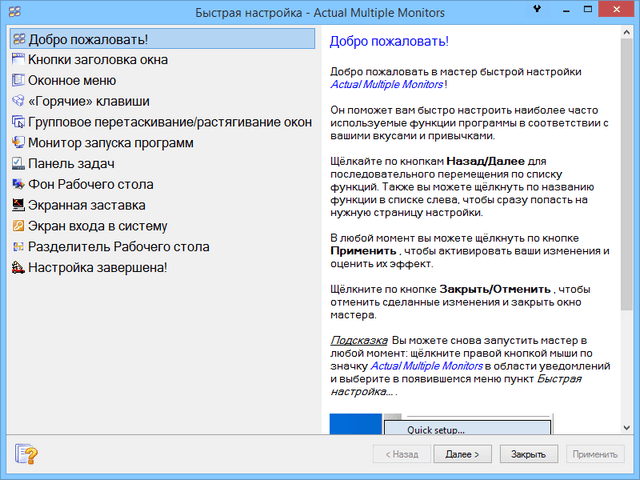640x480 pixels.
Task: Click the Далее > button
Action: (x=462, y=454)
